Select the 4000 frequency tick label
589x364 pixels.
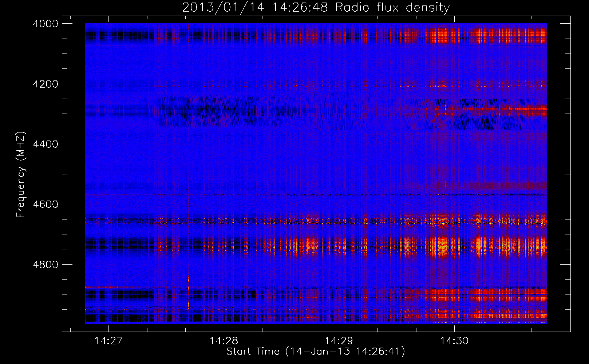click(x=46, y=24)
